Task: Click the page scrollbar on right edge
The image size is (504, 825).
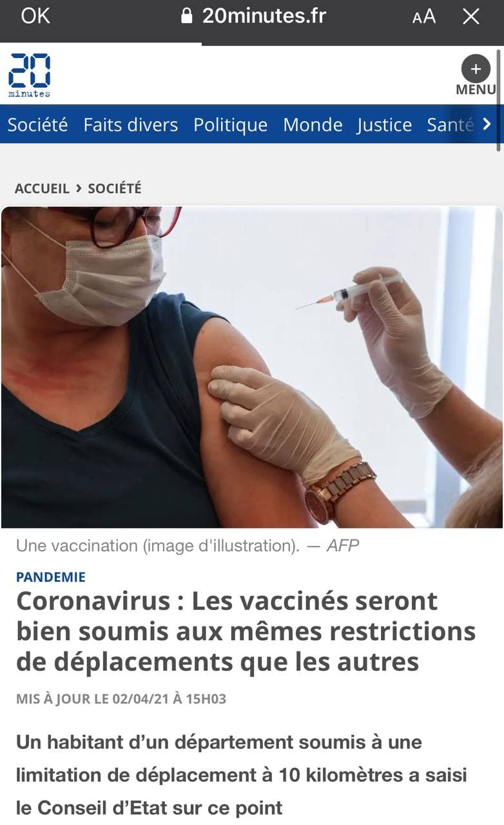Action: (499, 100)
